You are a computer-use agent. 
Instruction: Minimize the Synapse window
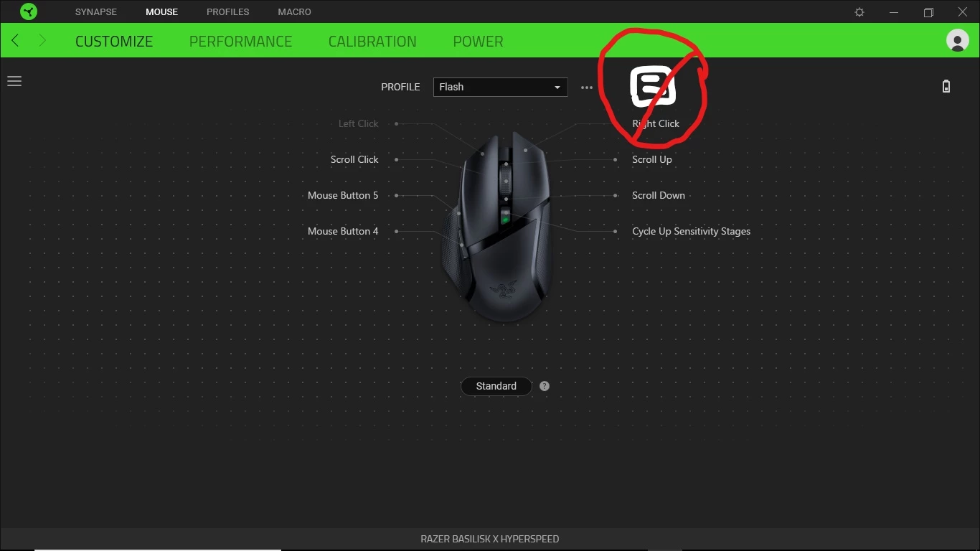click(894, 12)
